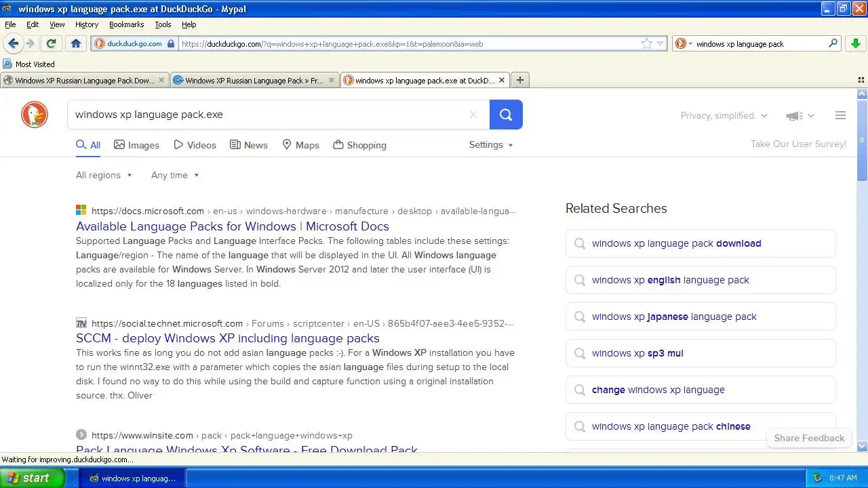Open SCCM deploy Windows XP result
This screenshot has height=488, width=868.
(228, 338)
